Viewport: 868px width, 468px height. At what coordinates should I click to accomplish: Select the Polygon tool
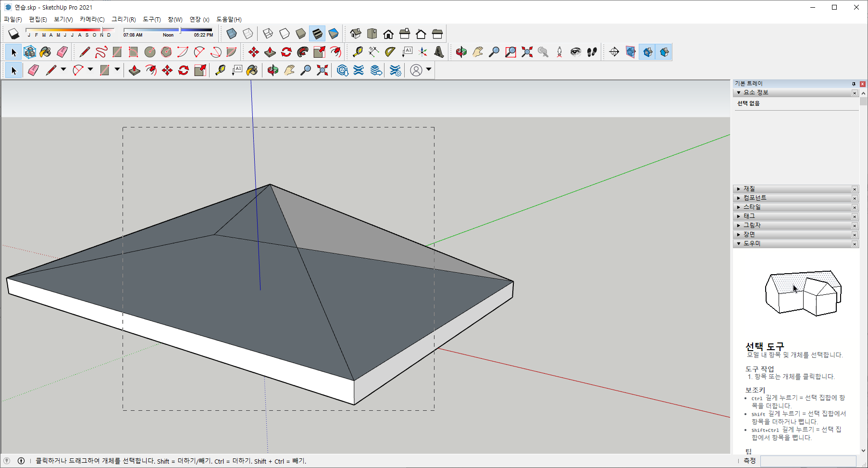166,52
